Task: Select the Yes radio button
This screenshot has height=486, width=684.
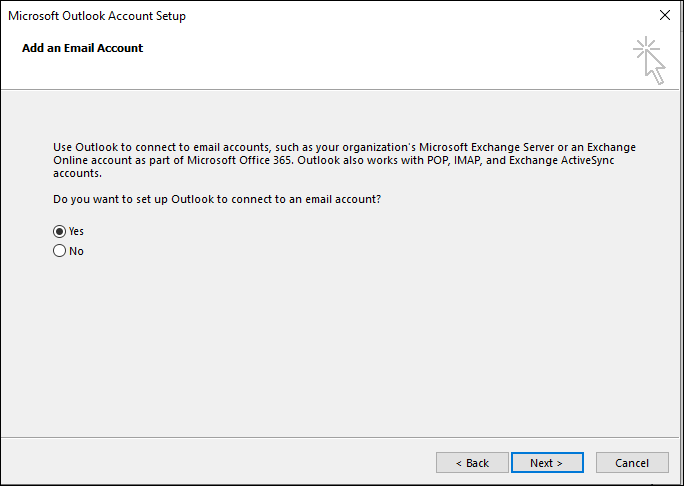Action: pyautogui.click(x=59, y=231)
